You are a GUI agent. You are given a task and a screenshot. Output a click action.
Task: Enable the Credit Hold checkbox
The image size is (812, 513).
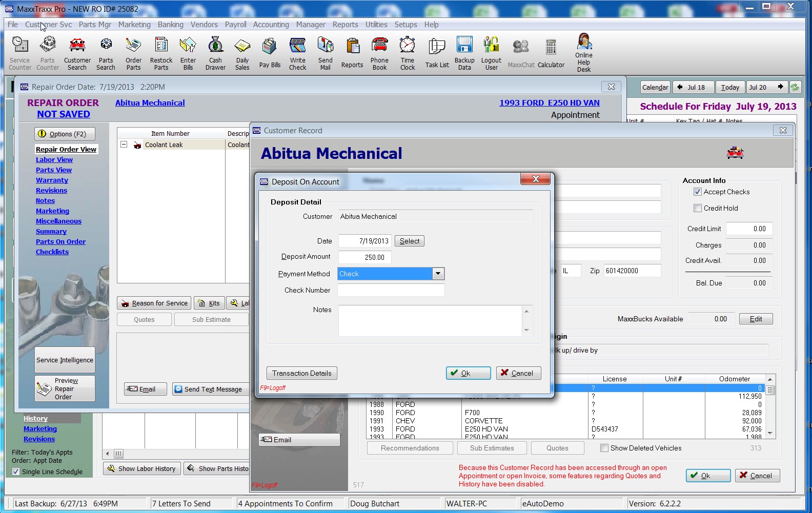click(x=698, y=208)
